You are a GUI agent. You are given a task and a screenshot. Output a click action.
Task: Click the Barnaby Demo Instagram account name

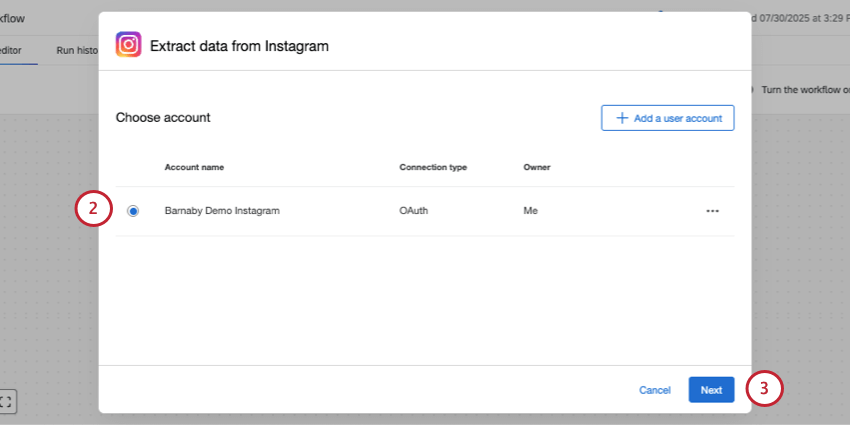[x=222, y=211]
